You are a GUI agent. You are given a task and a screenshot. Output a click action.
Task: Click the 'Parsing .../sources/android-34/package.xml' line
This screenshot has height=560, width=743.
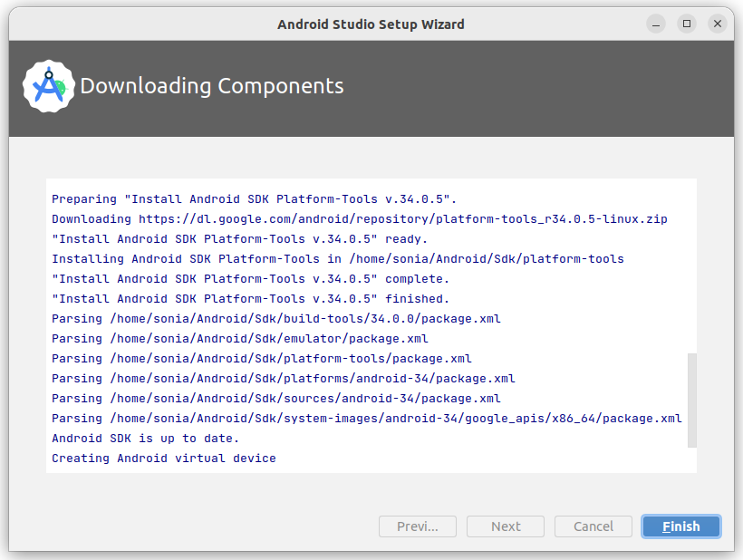276,398
